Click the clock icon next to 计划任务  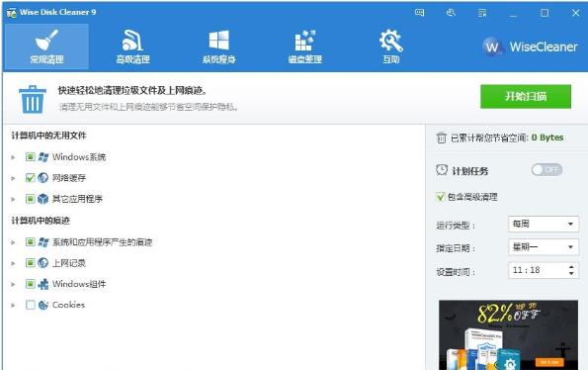(x=442, y=170)
